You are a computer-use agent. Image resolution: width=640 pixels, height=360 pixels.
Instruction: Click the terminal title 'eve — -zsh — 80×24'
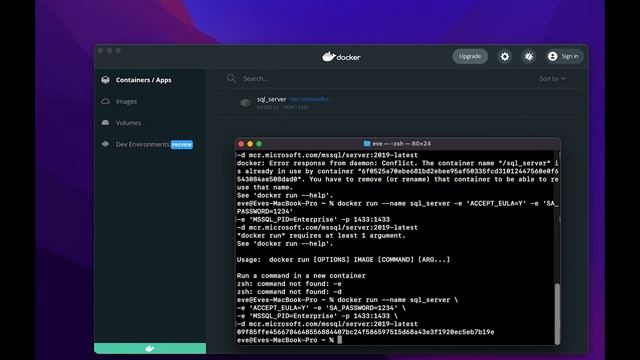(x=402, y=144)
